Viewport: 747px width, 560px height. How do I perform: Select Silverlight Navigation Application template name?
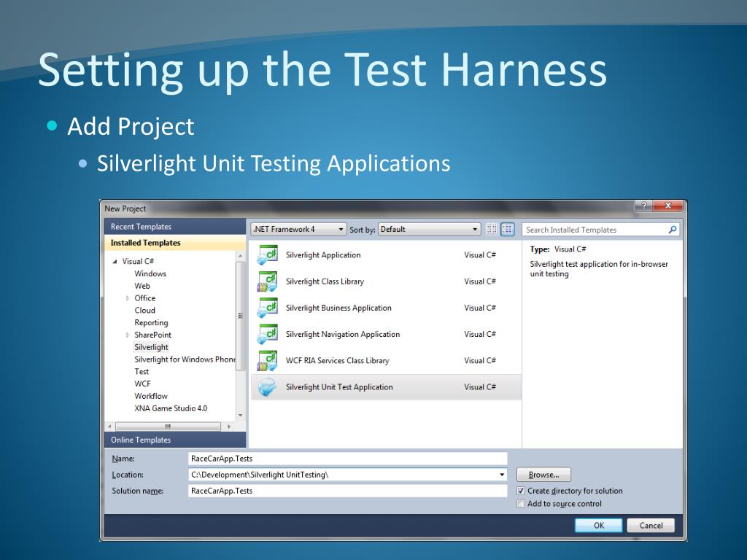pos(343,334)
